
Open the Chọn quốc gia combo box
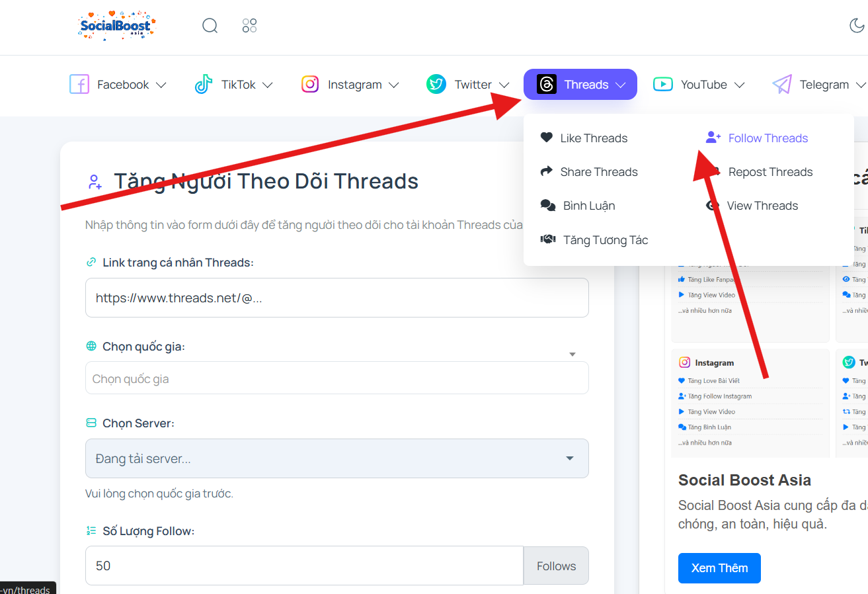(x=337, y=378)
